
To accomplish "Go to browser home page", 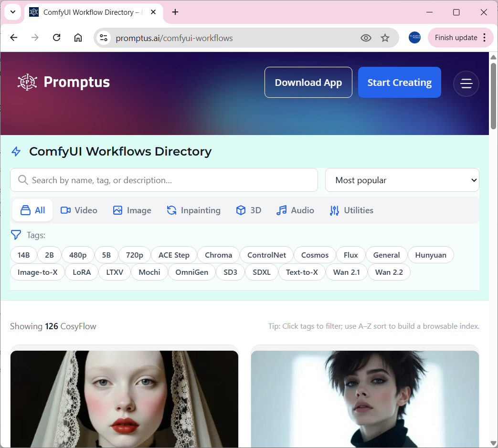I will 78,38.
